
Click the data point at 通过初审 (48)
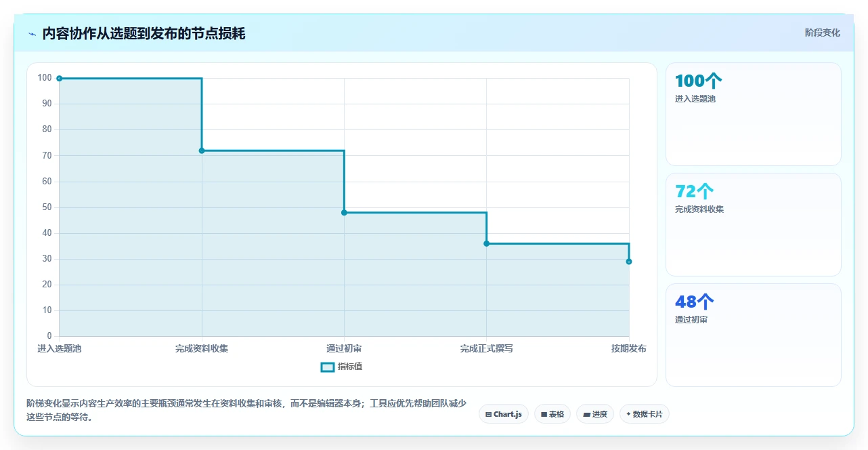point(344,213)
